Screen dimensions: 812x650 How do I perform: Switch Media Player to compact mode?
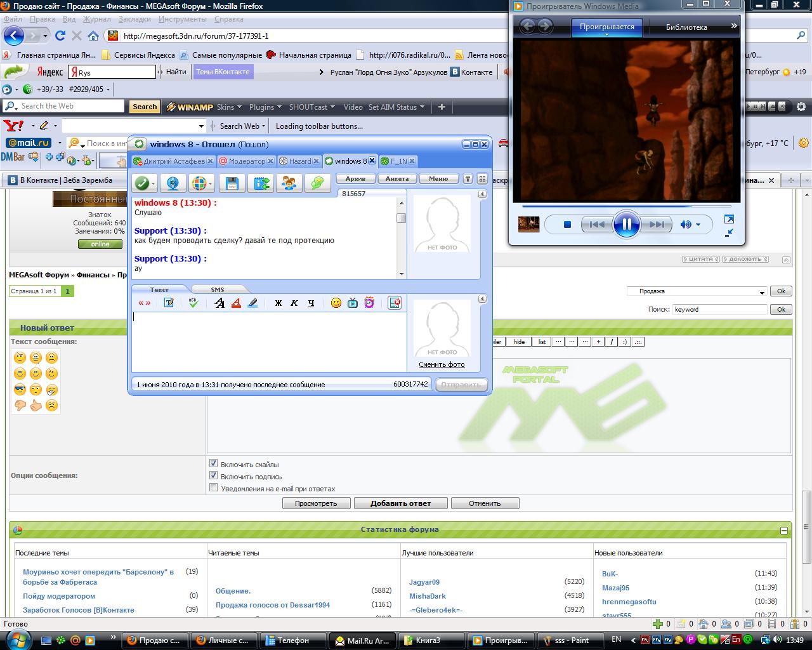point(729,232)
